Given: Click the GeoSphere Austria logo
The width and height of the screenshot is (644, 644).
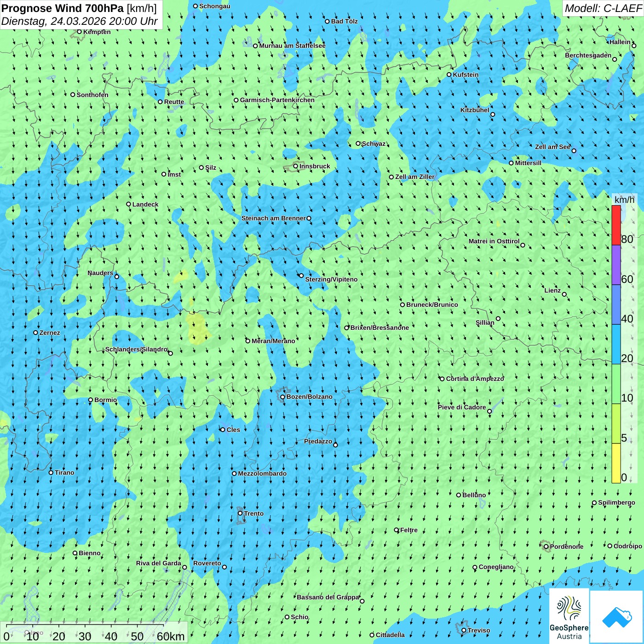Looking at the screenshot, I should coord(569,616).
